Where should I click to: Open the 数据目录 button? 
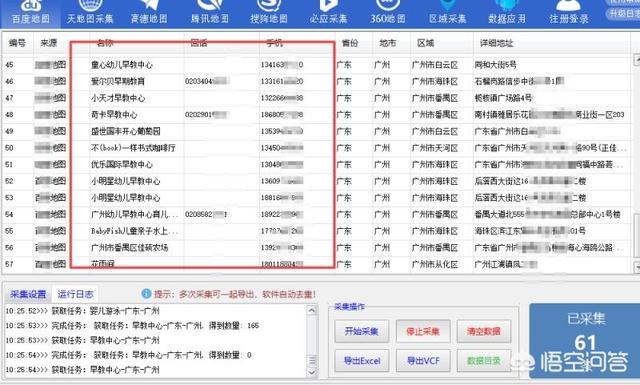click(x=484, y=361)
